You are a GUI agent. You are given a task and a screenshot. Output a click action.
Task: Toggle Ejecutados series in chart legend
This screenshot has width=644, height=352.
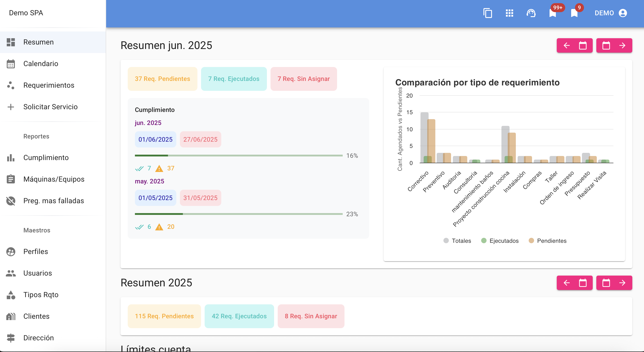click(x=500, y=241)
